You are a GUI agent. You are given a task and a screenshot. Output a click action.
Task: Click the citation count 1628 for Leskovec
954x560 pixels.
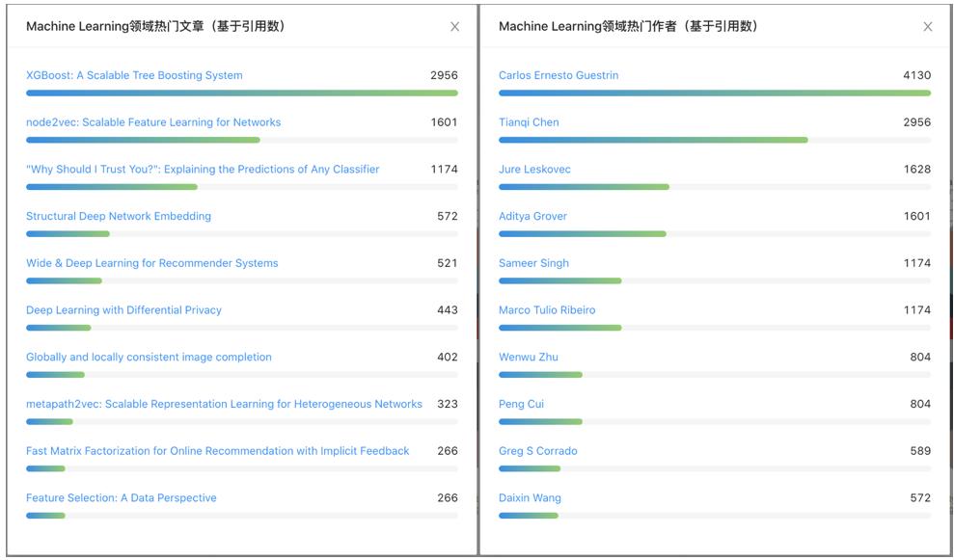[x=917, y=169]
